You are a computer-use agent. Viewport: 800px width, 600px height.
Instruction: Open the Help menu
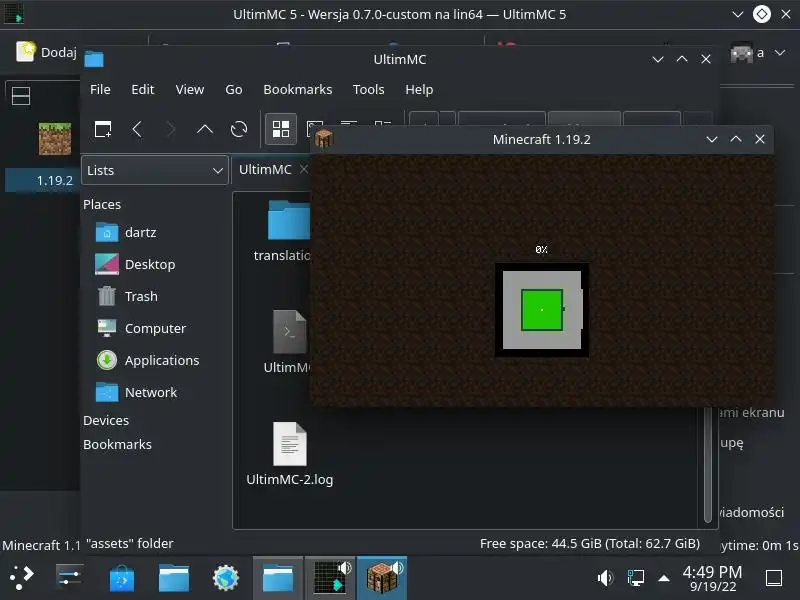click(x=419, y=89)
